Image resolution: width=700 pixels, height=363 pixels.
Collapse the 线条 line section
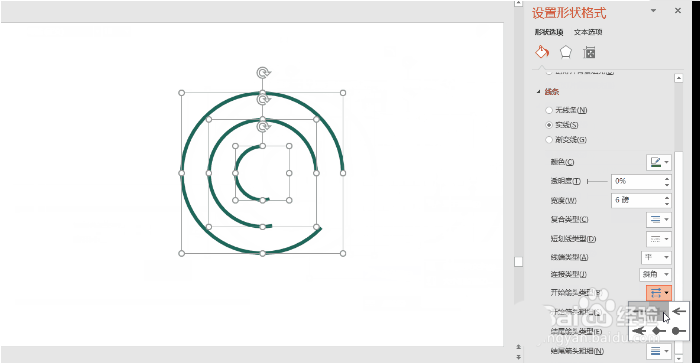tap(538, 92)
